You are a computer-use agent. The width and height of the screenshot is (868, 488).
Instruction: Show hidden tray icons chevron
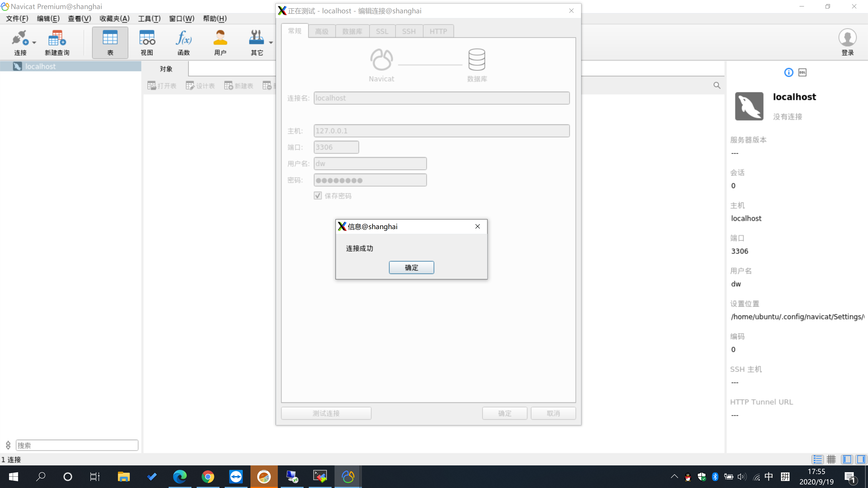(674, 476)
